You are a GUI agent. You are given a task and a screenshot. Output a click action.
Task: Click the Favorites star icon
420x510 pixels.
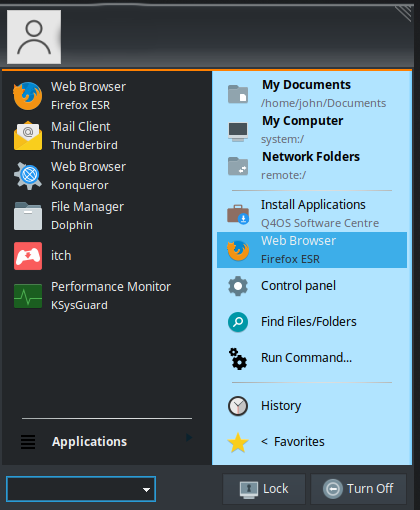coord(238,443)
